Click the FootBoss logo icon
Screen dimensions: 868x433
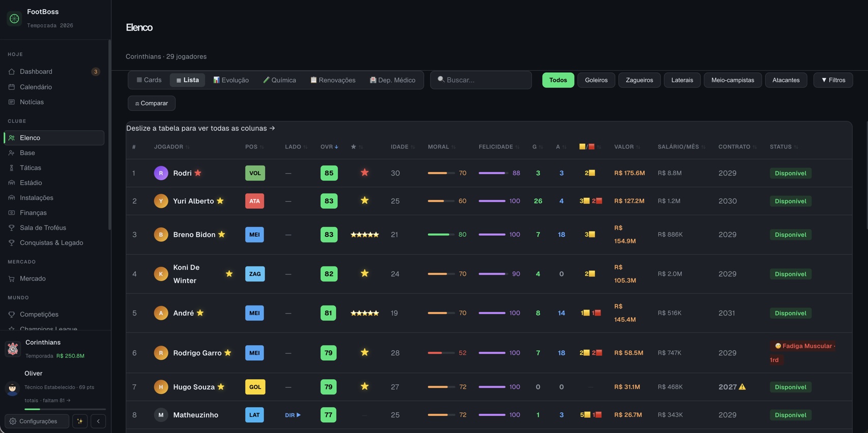click(14, 18)
